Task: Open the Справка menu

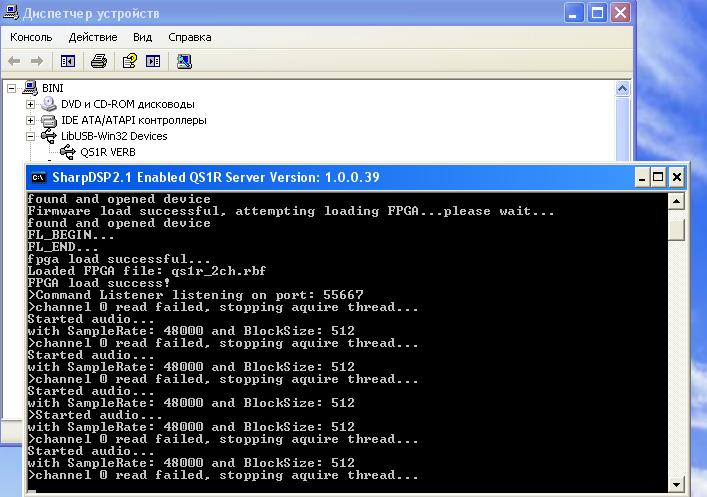Action: [190, 37]
